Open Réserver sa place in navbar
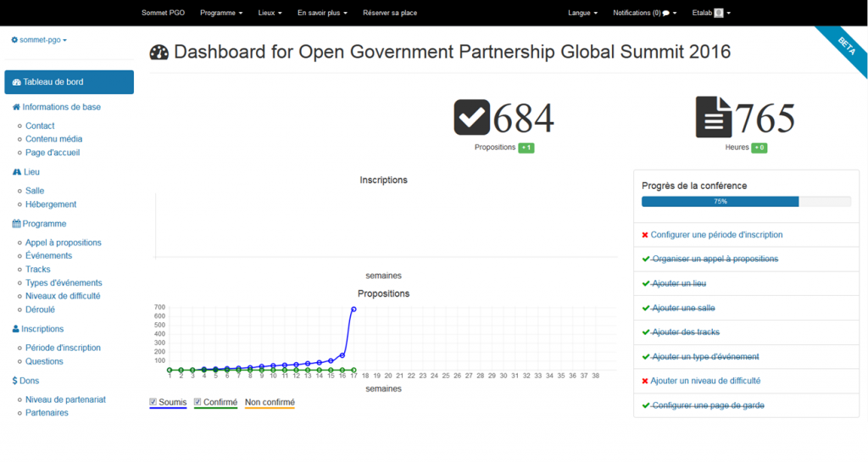 [x=390, y=13]
